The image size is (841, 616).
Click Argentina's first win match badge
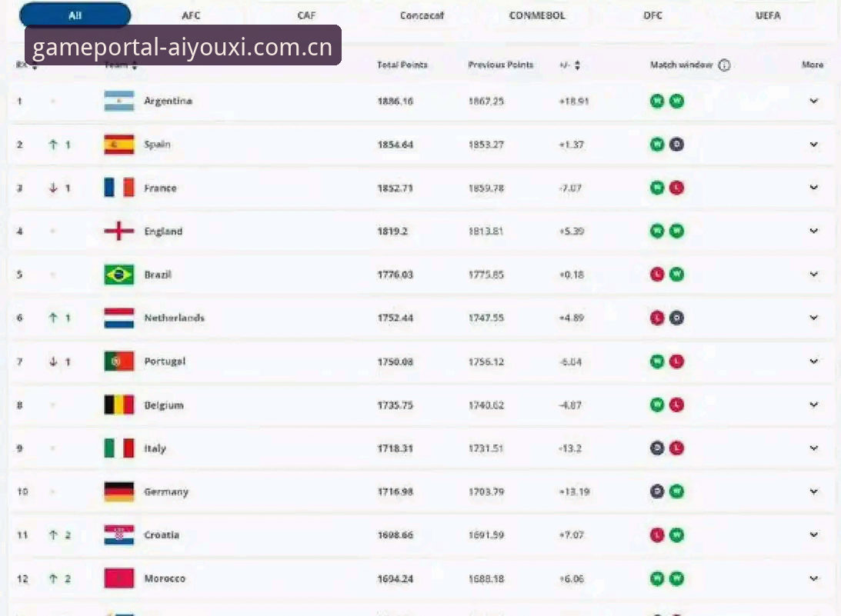click(x=657, y=101)
